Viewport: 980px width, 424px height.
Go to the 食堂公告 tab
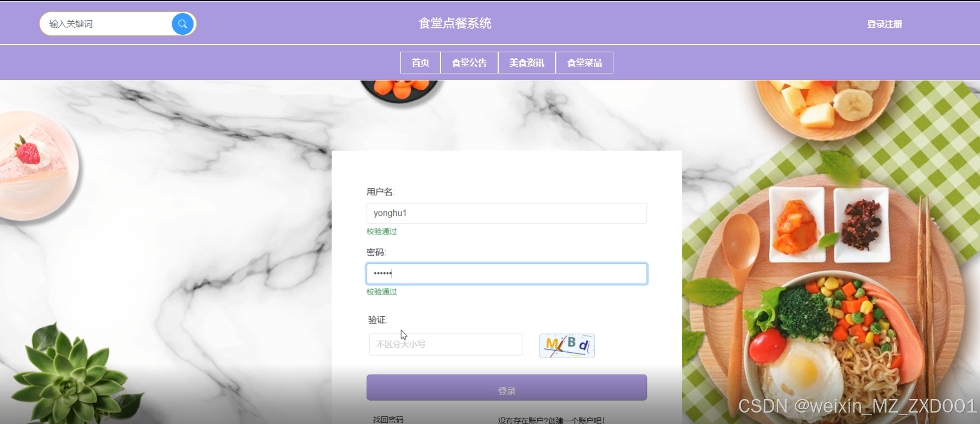pyautogui.click(x=469, y=63)
